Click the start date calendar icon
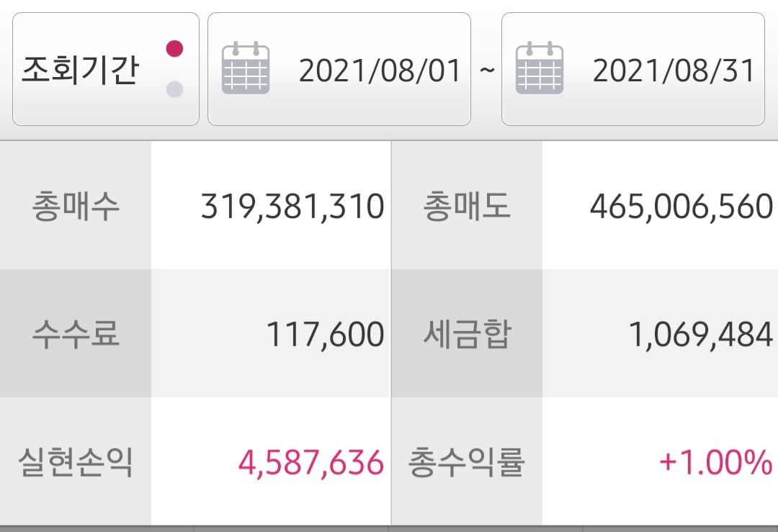The height and width of the screenshot is (532, 778). [246, 69]
